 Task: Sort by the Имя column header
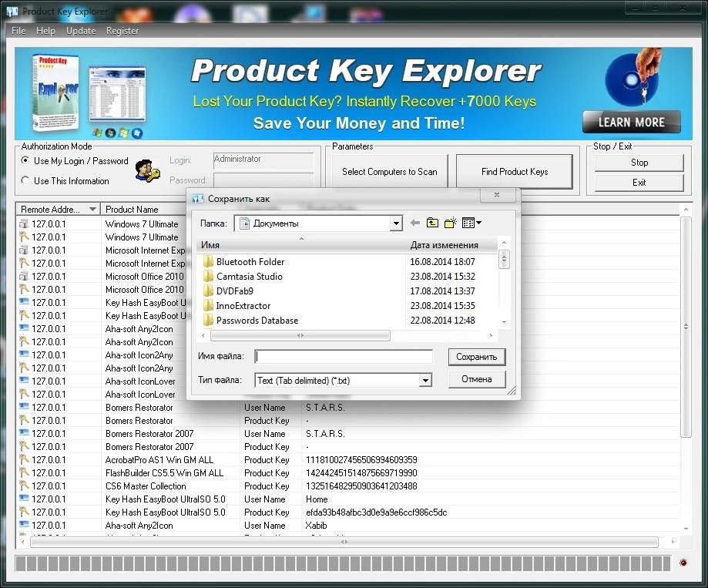point(301,245)
